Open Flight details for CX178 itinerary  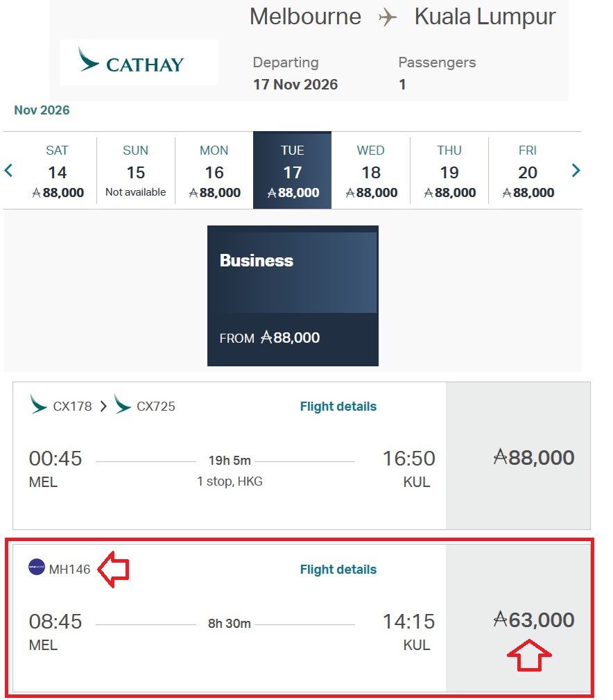point(338,407)
